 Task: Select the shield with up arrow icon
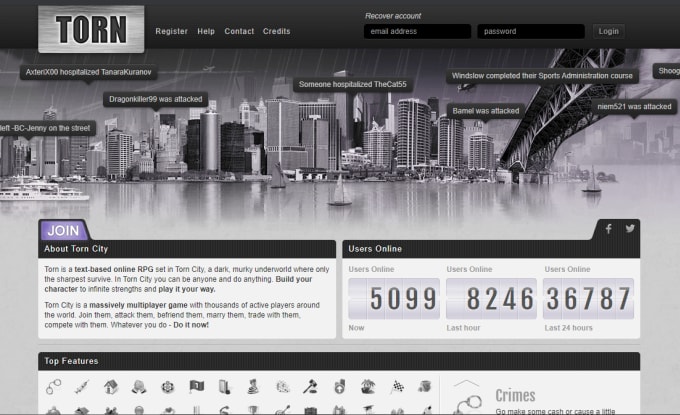[x=340, y=386]
